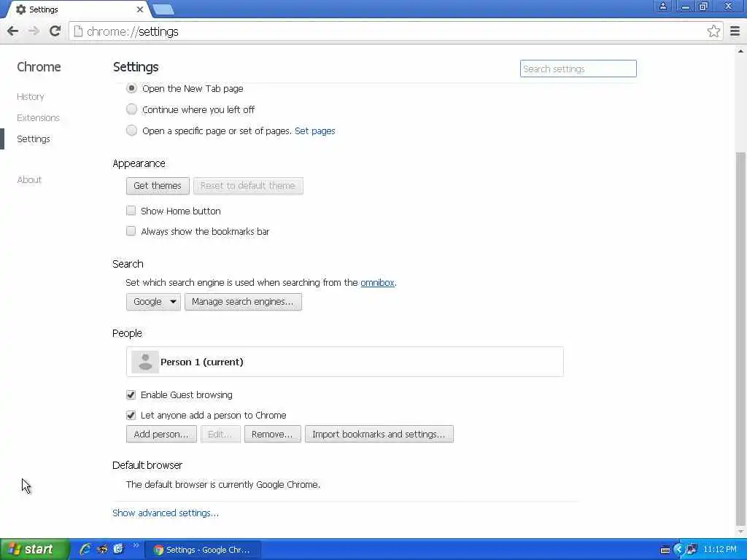Screen dimensions: 747x560
Task: Open History in the sidebar
Action: click(x=31, y=97)
